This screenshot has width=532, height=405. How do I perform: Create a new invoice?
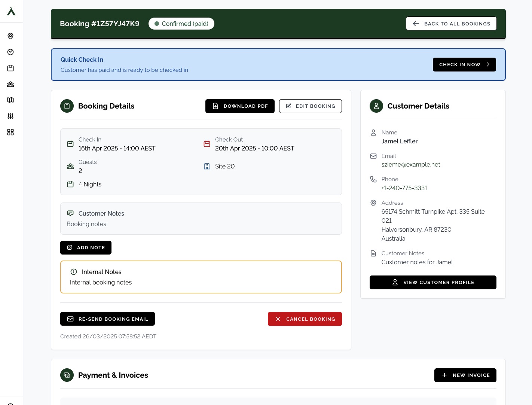point(465,375)
